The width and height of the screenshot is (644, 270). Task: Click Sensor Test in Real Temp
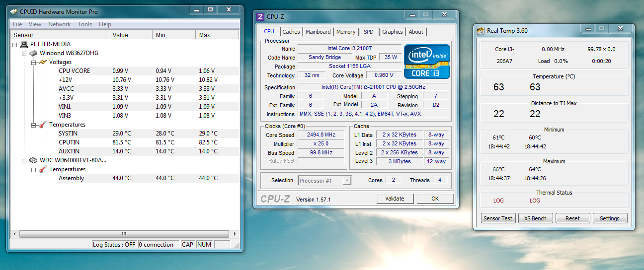tap(498, 218)
